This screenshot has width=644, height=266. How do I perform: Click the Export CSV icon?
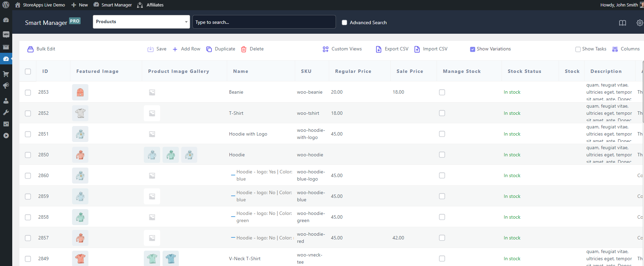(378, 49)
